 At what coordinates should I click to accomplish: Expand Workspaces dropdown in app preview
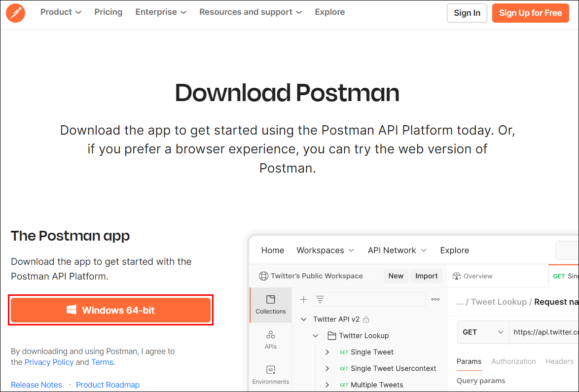tap(326, 250)
